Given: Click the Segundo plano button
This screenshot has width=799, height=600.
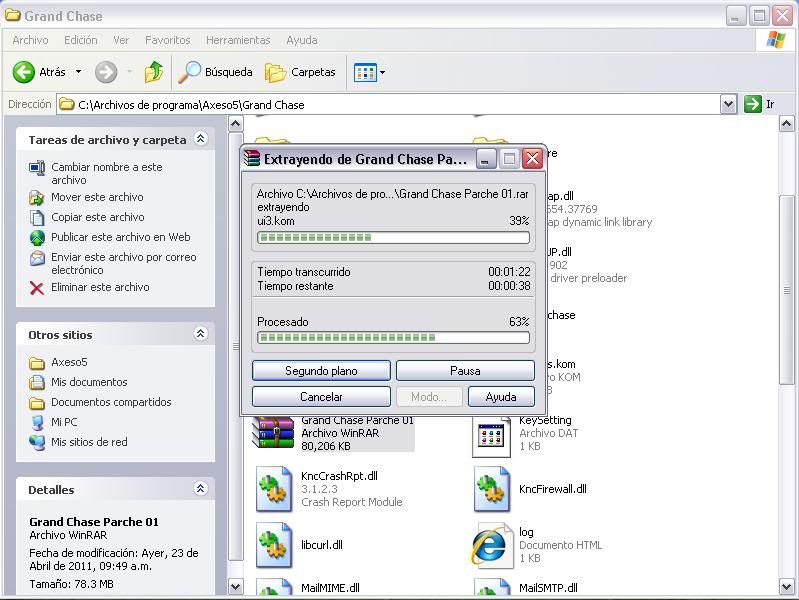Looking at the screenshot, I should coord(321,371).
